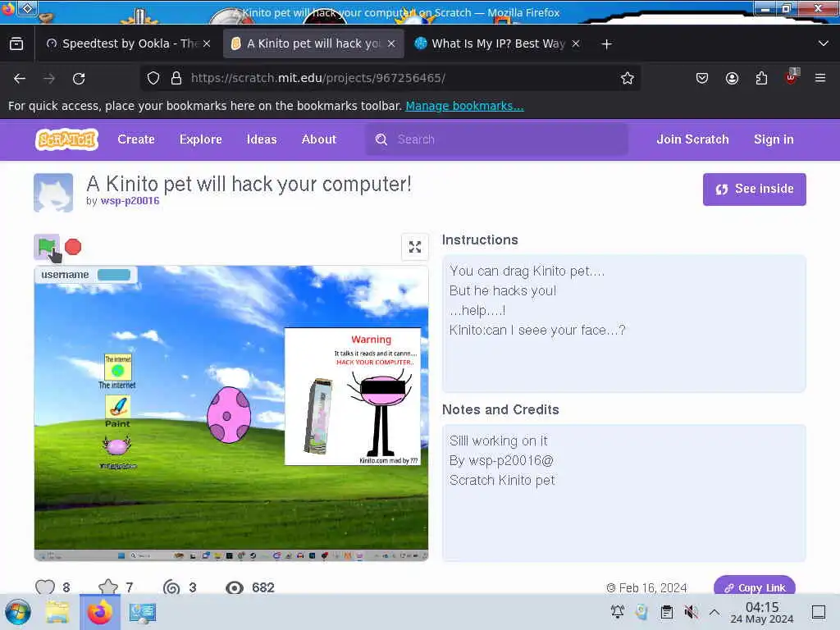Open Extensions puzzle icon

(761, 78)
